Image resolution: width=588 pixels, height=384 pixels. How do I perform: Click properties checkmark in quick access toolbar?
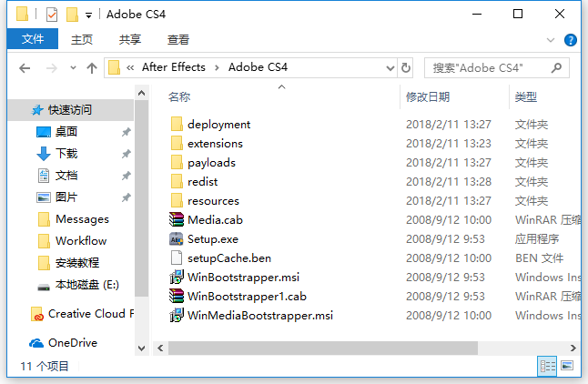(52, 15)
